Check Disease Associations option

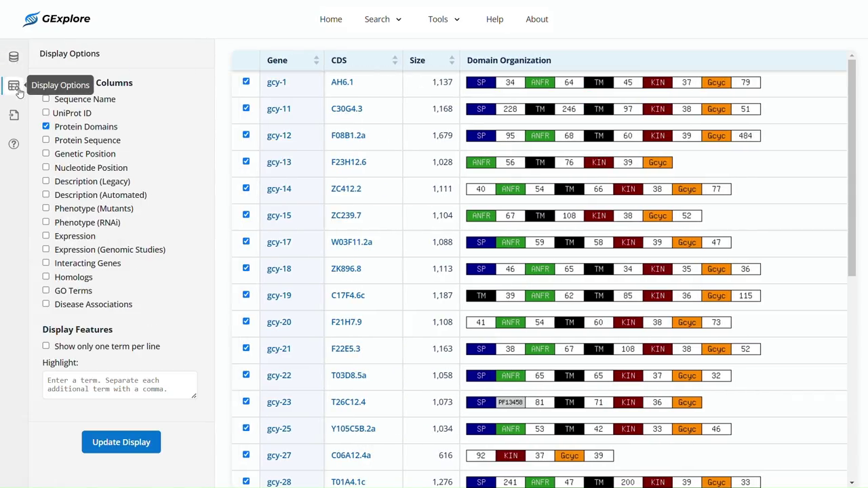pos(46,304)
